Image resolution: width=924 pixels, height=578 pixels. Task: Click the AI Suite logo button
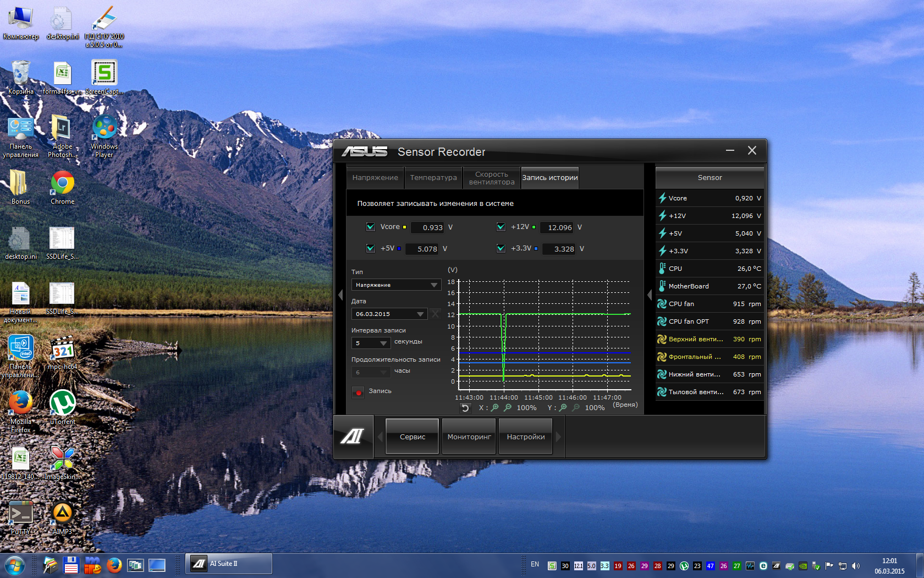click(x=353, y=437)
